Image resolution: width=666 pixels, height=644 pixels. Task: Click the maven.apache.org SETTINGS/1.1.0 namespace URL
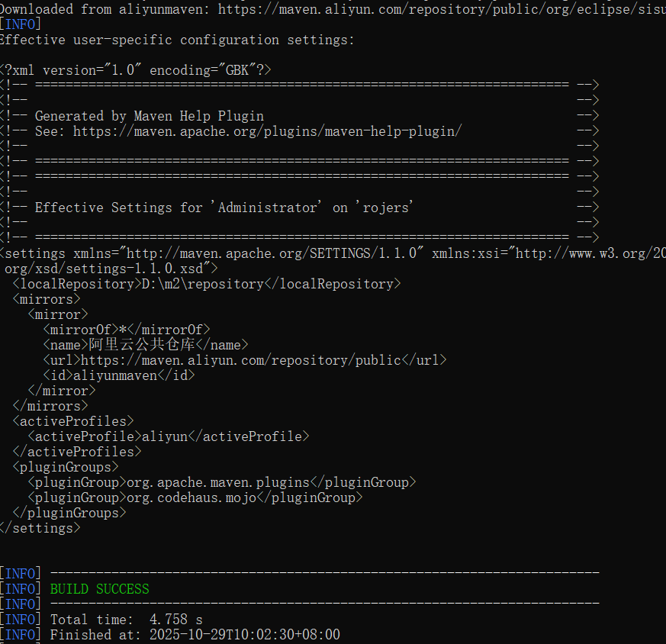266,253
